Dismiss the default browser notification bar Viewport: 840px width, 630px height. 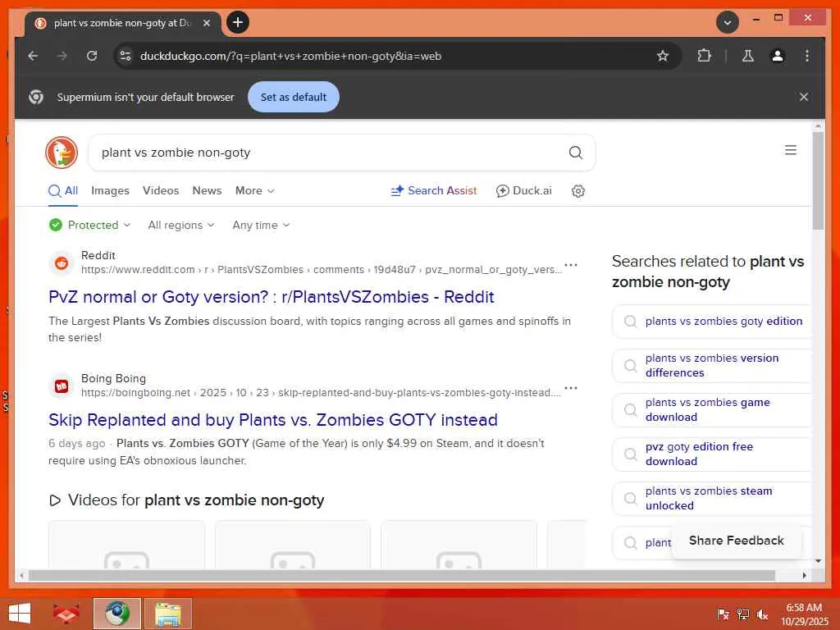[804, 97]
